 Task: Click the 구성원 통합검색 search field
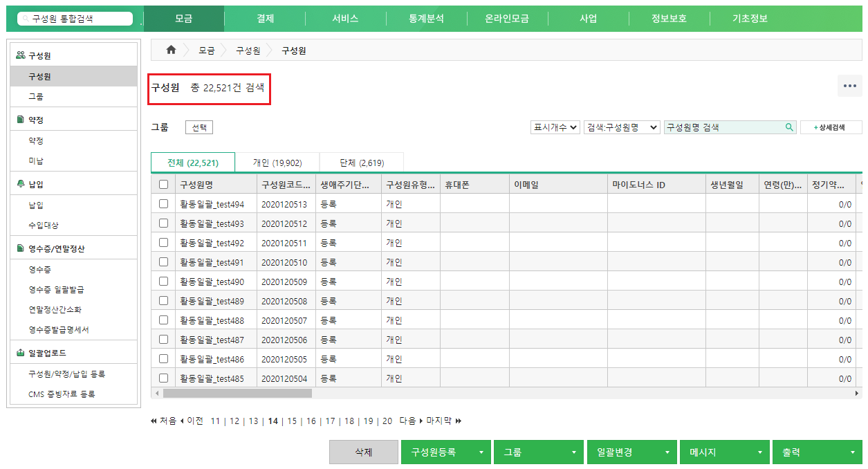(x=75, y=19)
